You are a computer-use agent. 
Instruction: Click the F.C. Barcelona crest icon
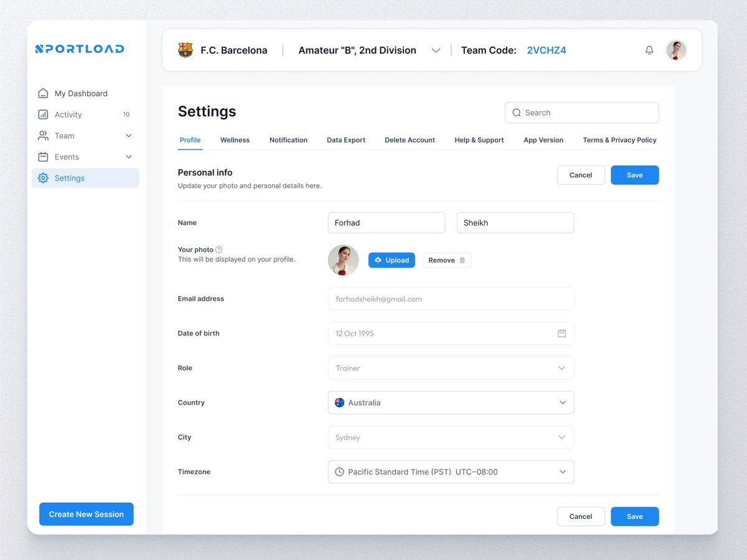186,50
